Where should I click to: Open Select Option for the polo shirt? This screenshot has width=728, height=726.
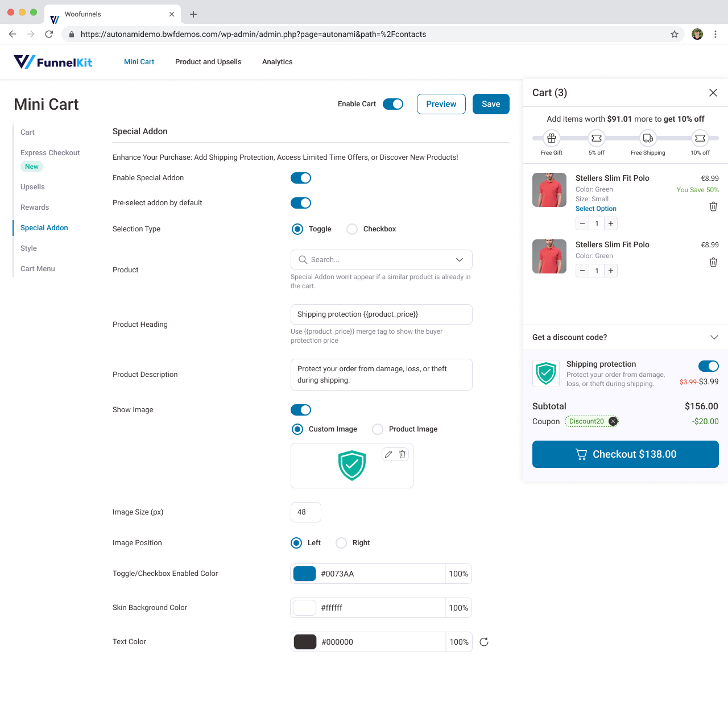coord(595,209)
